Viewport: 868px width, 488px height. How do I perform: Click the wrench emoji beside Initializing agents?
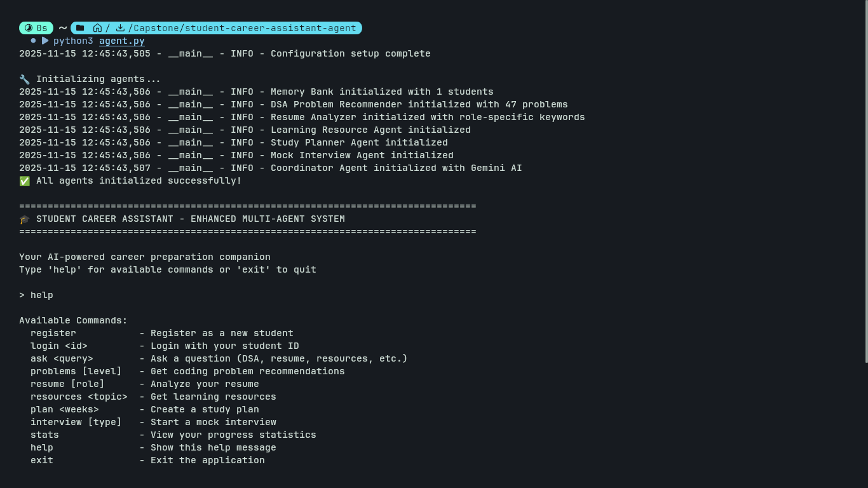24,79
